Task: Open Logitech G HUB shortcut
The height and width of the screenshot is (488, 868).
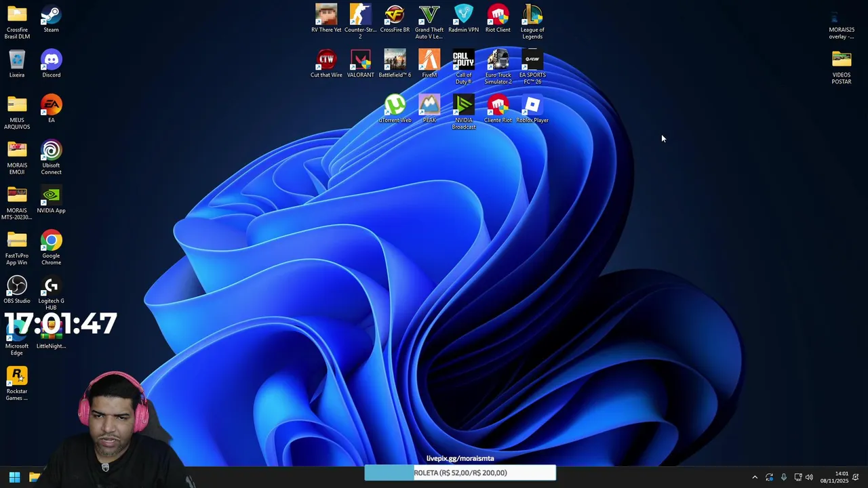Action: pyautogui.click(x=51, y=293)
